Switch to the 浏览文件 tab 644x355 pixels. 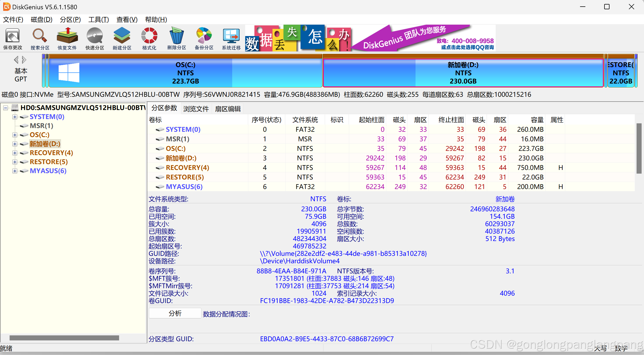tap(196, 109)
